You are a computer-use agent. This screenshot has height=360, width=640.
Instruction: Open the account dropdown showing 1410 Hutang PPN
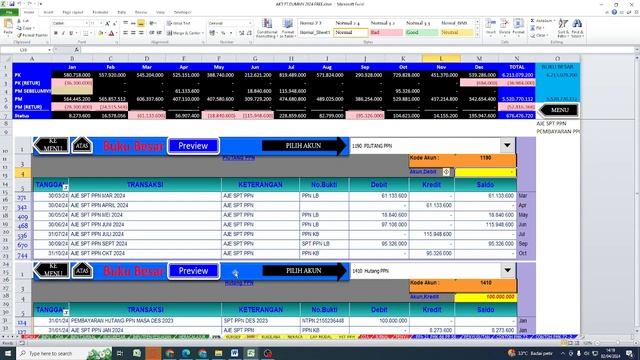click(x=507, y=271)
